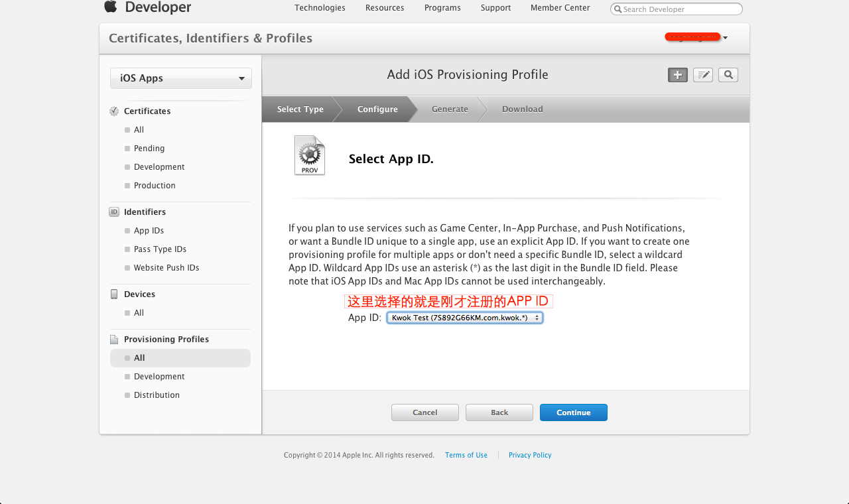The width and height of the screenshot is (849, 504).
Task: Select Development under Provisioning Profiles
Action: (x=159, y=377)
